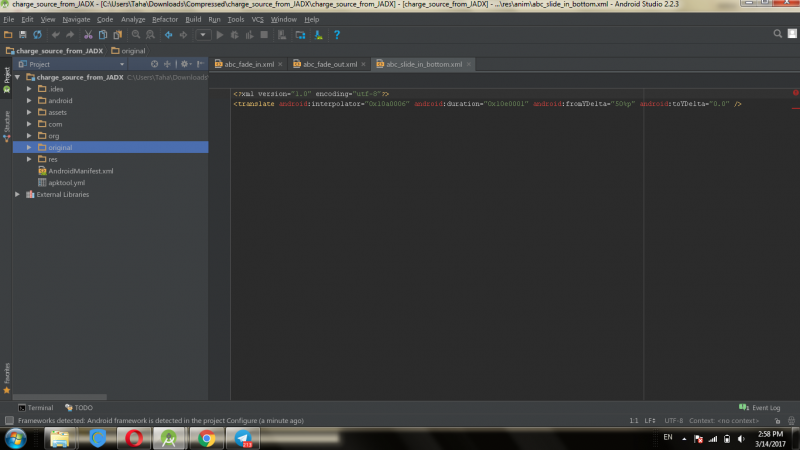Screen dimensions: 800x450
Task: Toggle the Structure side panel
Action: [6, 121]
